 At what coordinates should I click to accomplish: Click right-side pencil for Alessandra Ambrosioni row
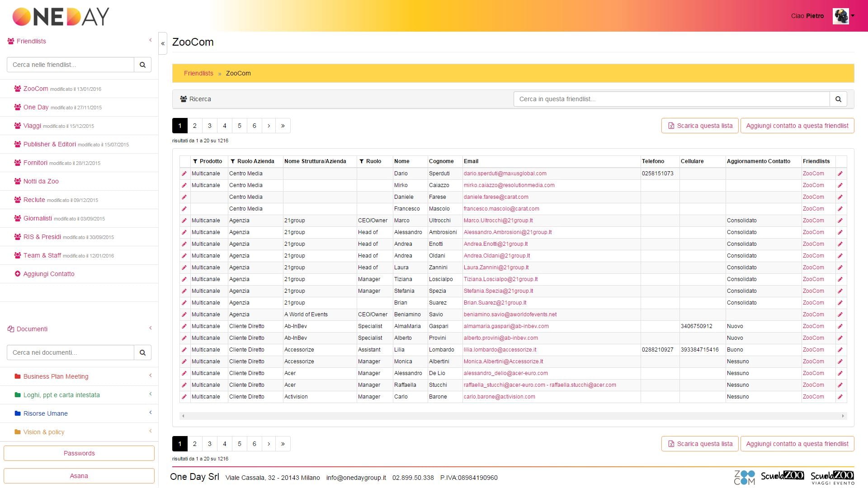pos(840,232)
